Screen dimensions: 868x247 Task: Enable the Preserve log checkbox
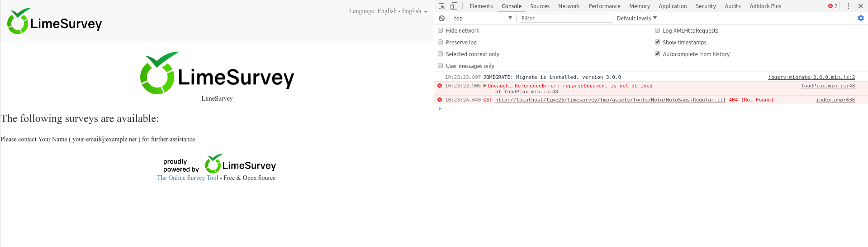tap(441, 42)
